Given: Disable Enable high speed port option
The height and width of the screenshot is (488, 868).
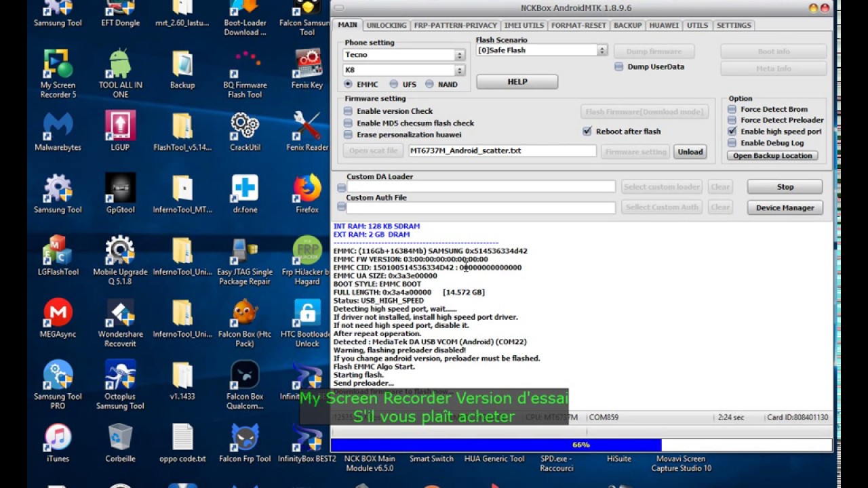Looking at the screenshot, I should 732,131.
